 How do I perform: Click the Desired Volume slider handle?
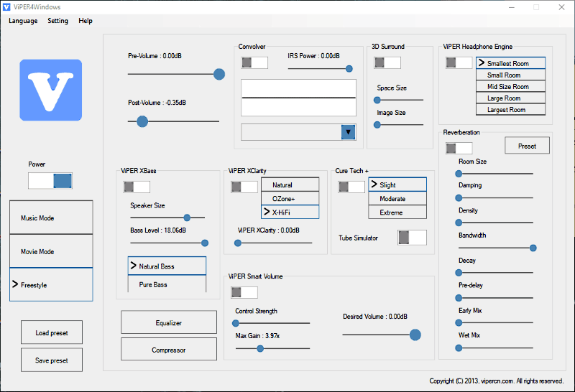tap(415, 335)
